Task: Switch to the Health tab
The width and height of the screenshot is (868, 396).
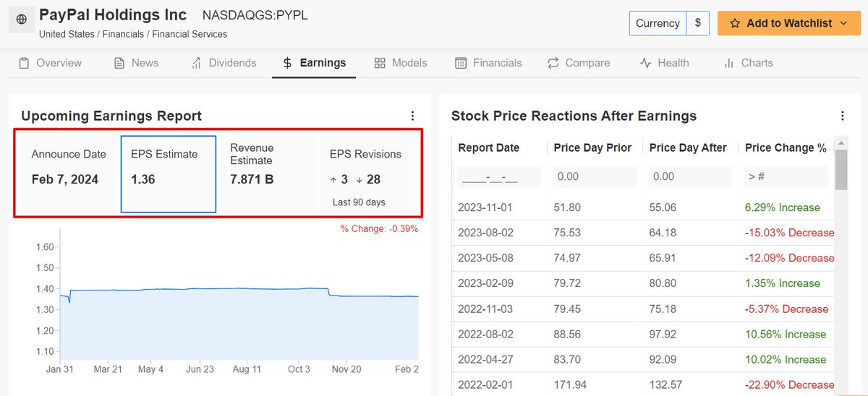Action: tap(665, 63)
